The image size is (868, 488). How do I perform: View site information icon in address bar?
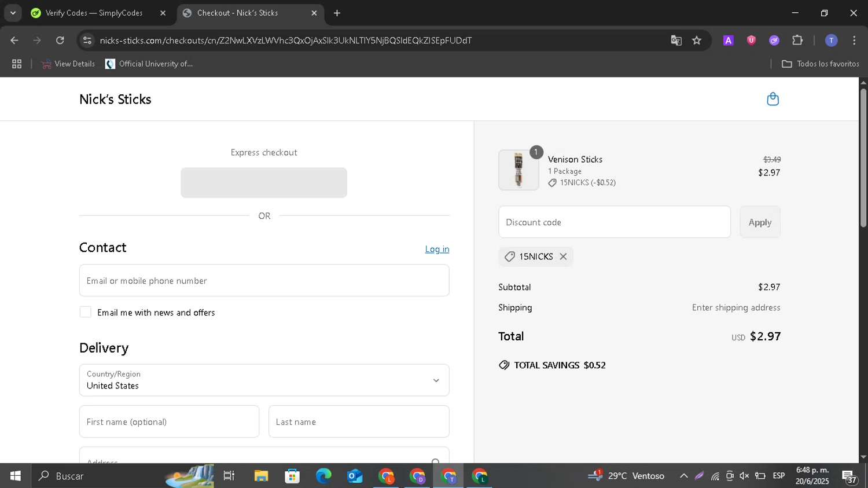pyautogui.click(x=87, y=41)
